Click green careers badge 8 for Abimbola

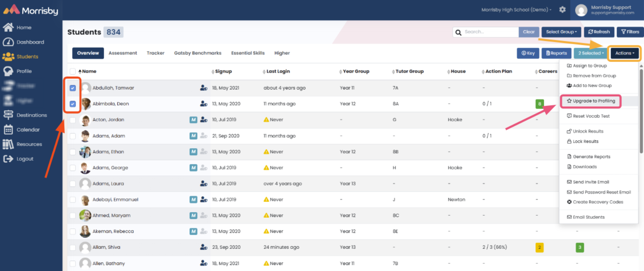[540, 104]
